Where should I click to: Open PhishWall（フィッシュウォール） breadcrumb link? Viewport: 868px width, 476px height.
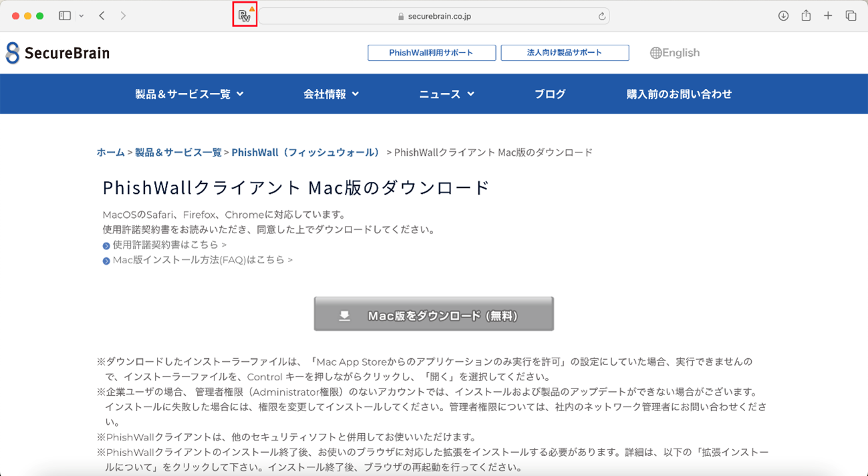(x=306, y=152)
